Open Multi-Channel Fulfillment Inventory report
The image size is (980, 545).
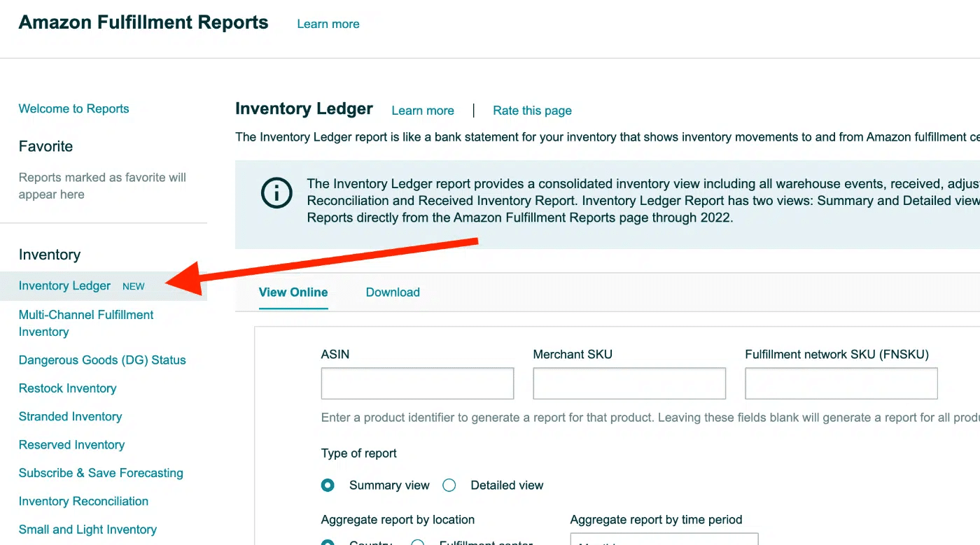coord(86,323)
